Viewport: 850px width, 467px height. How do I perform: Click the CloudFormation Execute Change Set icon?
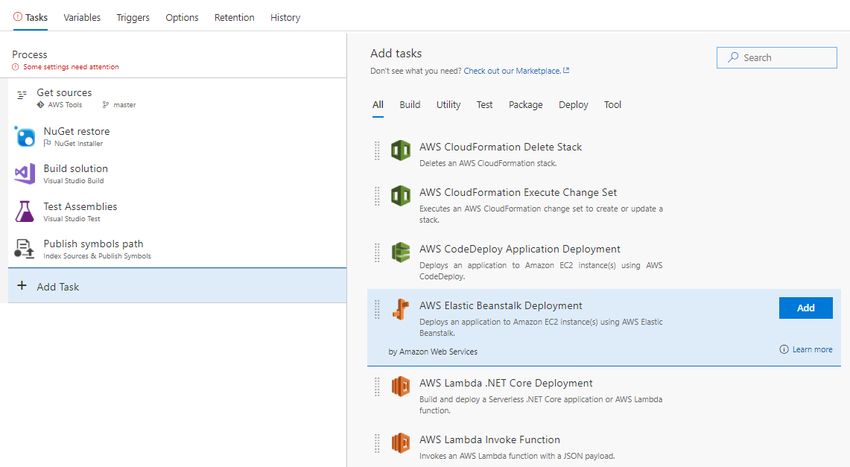point(401,196)
